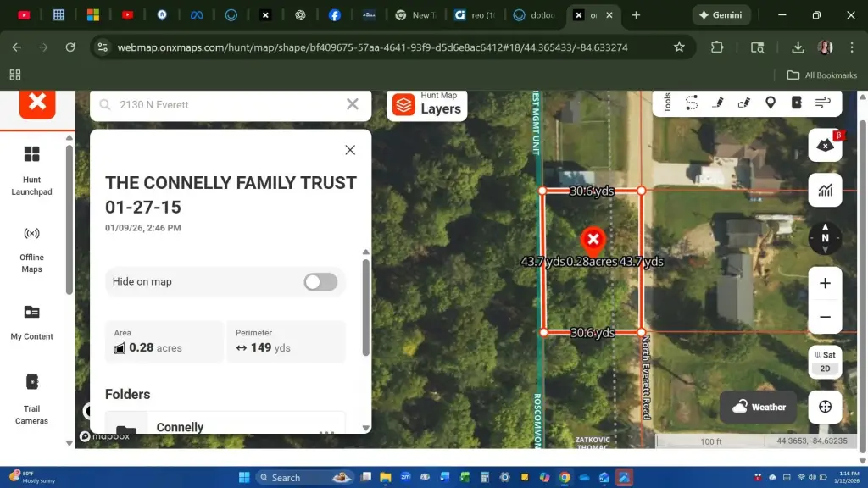868x488 pixels.
Task: Open Hunt Launchpad from sidebar
Action: click(32, 169)
